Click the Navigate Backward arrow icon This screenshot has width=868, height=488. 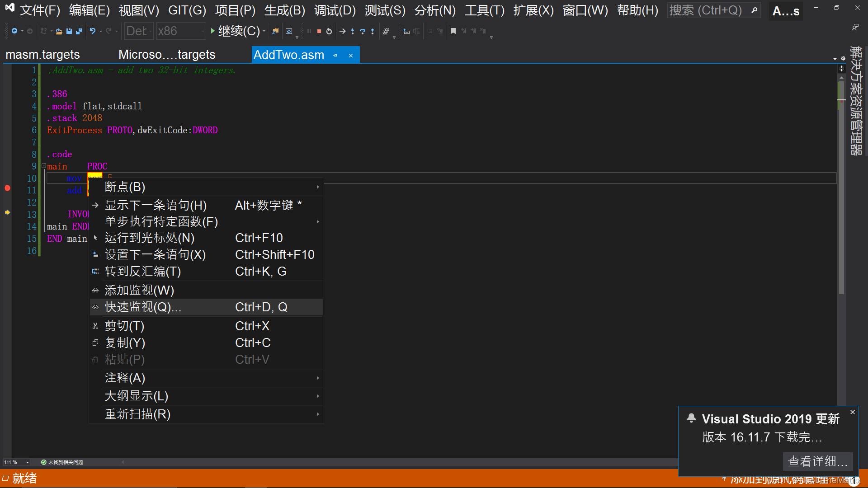pos(14,31)
